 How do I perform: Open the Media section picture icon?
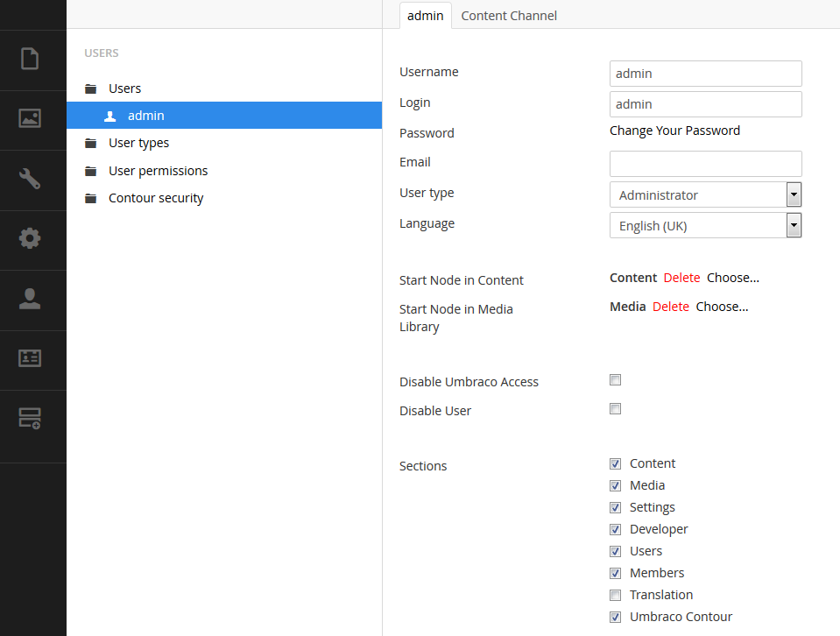point(30,118)
